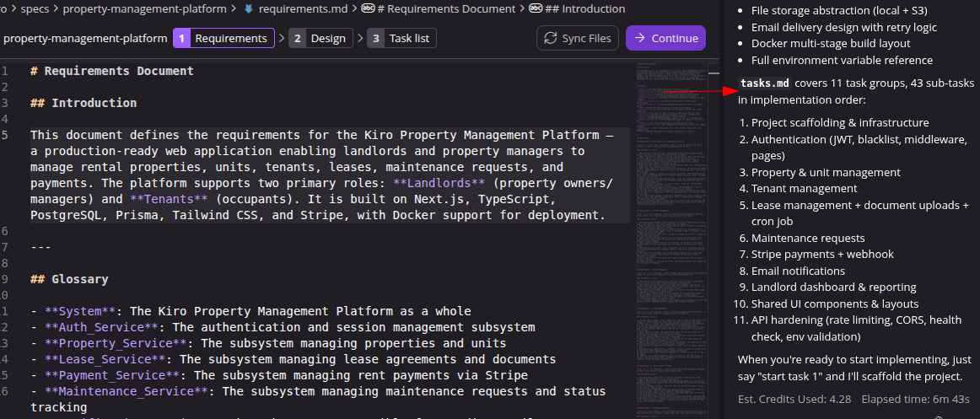Viewport: 980px width, 419px height.
Task: Click the editor vertical scrollbar thumb
Action: (714, 73)
